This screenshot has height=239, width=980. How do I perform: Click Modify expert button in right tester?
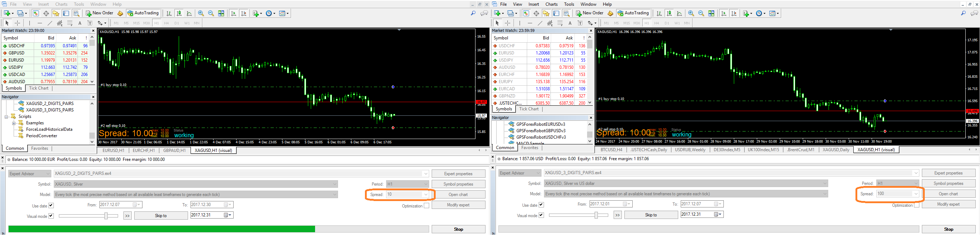click(x=948, y=205)
